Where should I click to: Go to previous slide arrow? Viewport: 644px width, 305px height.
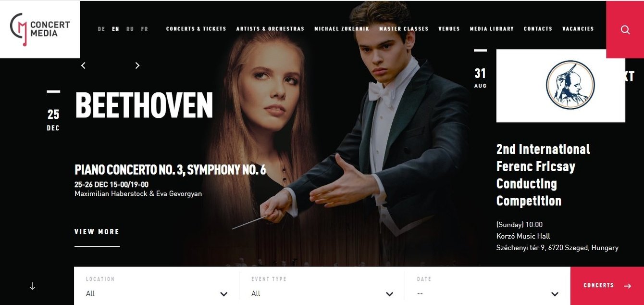(x=83, y=65)
